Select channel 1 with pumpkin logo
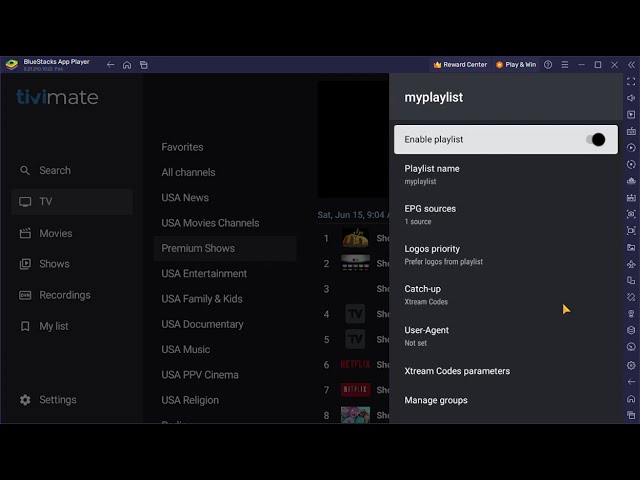The width and height of the screenshot is (640, 480). click(353, 238)
